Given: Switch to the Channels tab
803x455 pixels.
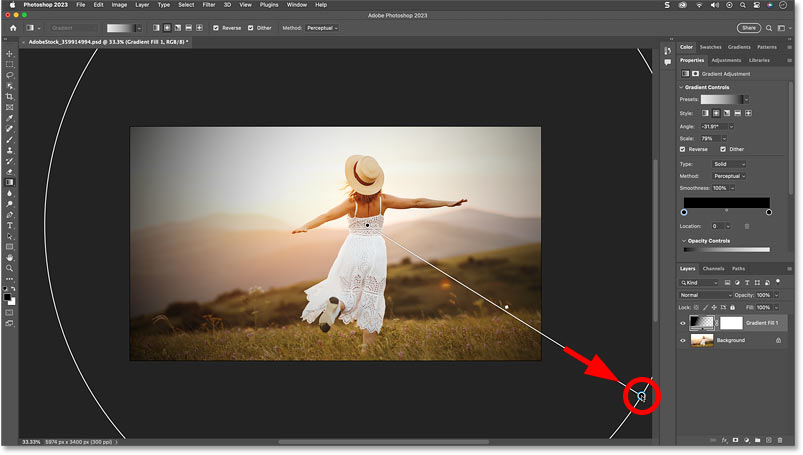Looking at the screenshot, I should (713, 269).
